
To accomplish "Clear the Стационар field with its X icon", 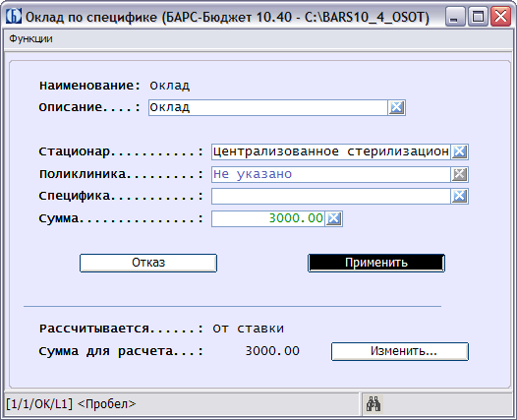I will tap(459, 151).
